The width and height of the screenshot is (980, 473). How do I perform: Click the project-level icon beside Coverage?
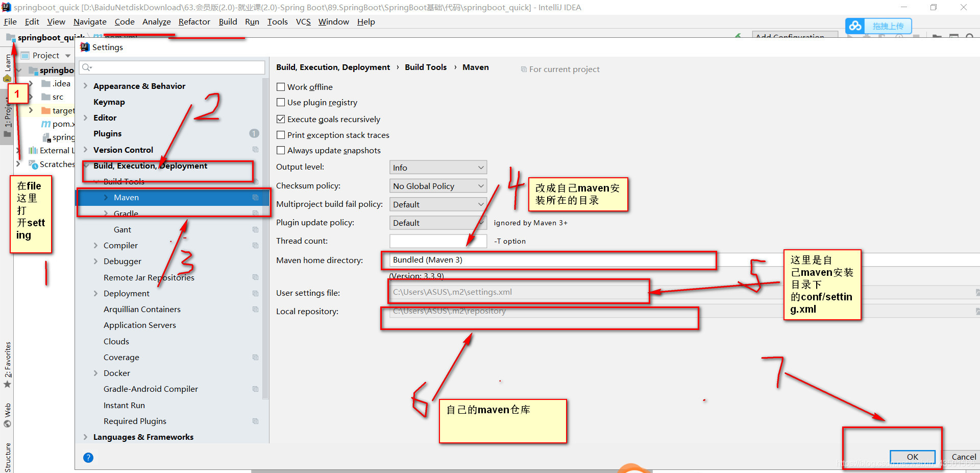(x=255, y=358)
